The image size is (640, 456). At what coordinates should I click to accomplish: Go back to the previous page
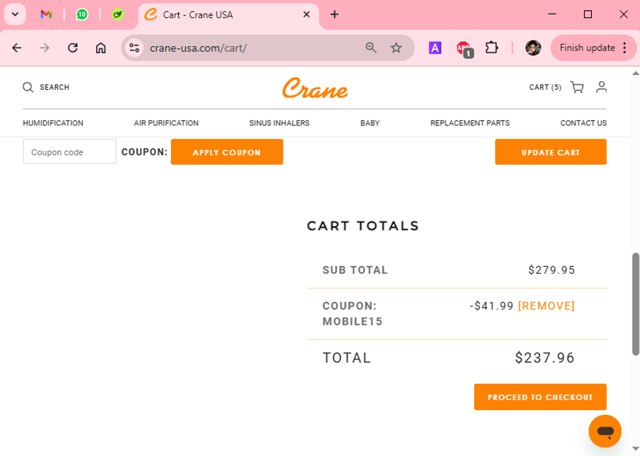pos(17,48)
